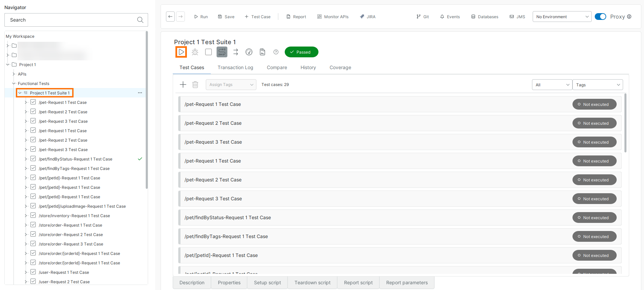644x290 pixels.
Task: Click the PDF report document icon
Action: pos(262,52)
